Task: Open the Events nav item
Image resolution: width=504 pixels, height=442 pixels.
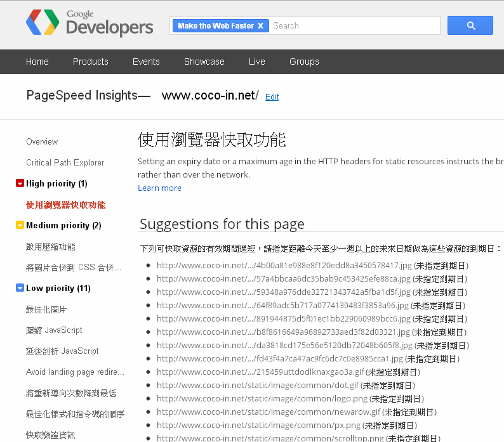Action: point(146,62)
